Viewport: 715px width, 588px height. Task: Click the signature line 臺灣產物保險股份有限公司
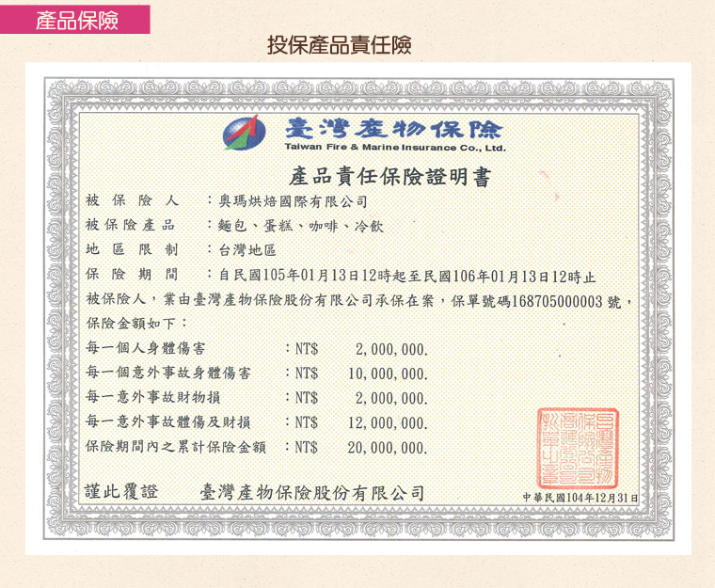(312, 493)
